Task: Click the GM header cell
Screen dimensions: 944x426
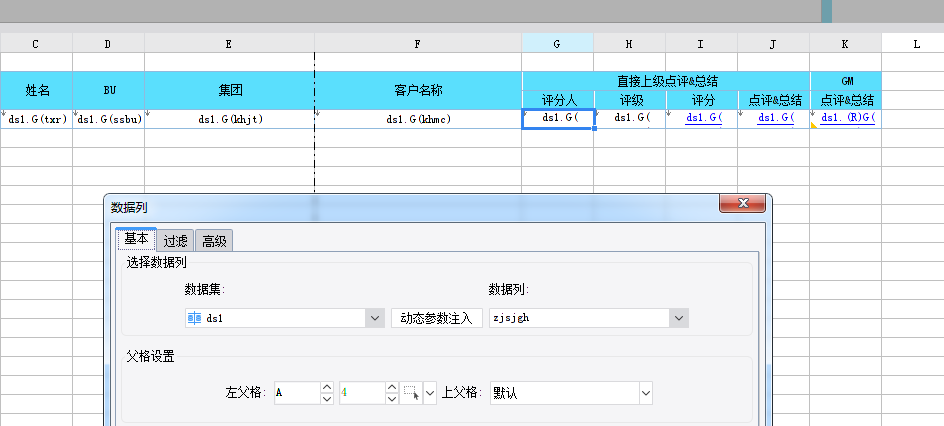Action: tap(846, 81)
